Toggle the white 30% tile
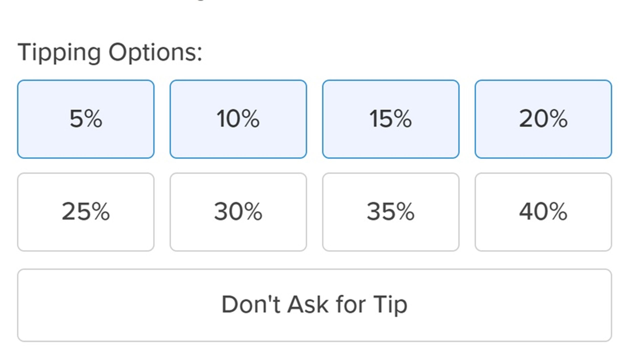The height and width of the screenshot is (364, 625). (238, 212)
